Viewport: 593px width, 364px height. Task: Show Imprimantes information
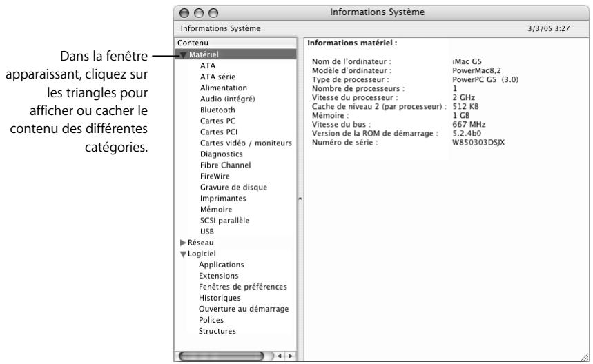pyautogui.click(x=223, y=199)
